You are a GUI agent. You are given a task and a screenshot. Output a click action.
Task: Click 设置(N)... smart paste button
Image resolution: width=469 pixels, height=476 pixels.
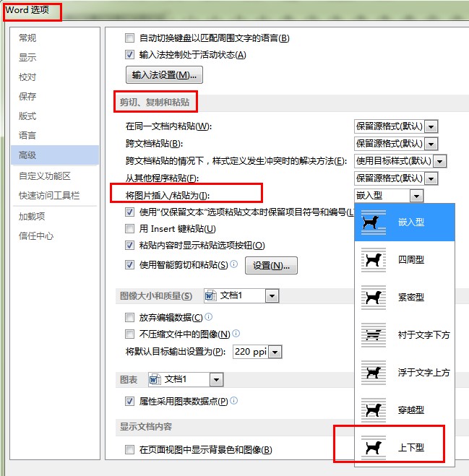tap(271, 266)
